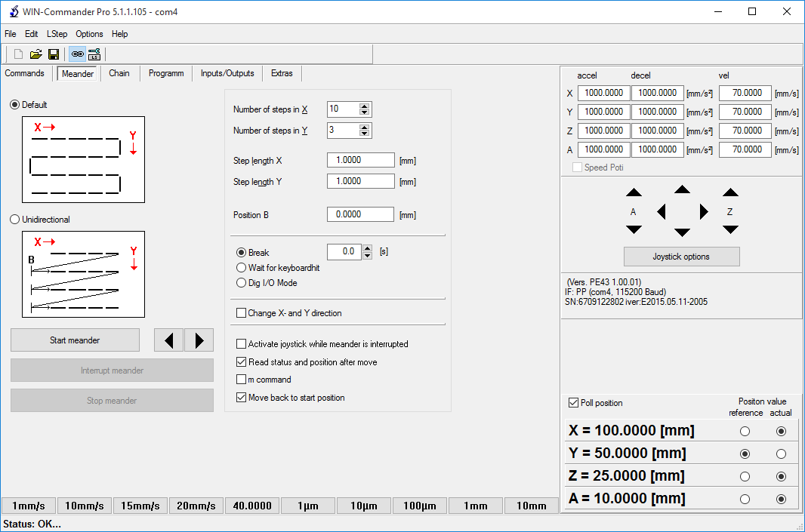The height and width of the screenshot is (532, 805).
Task: Open Joystick options
Action: (x=682, y=257)
